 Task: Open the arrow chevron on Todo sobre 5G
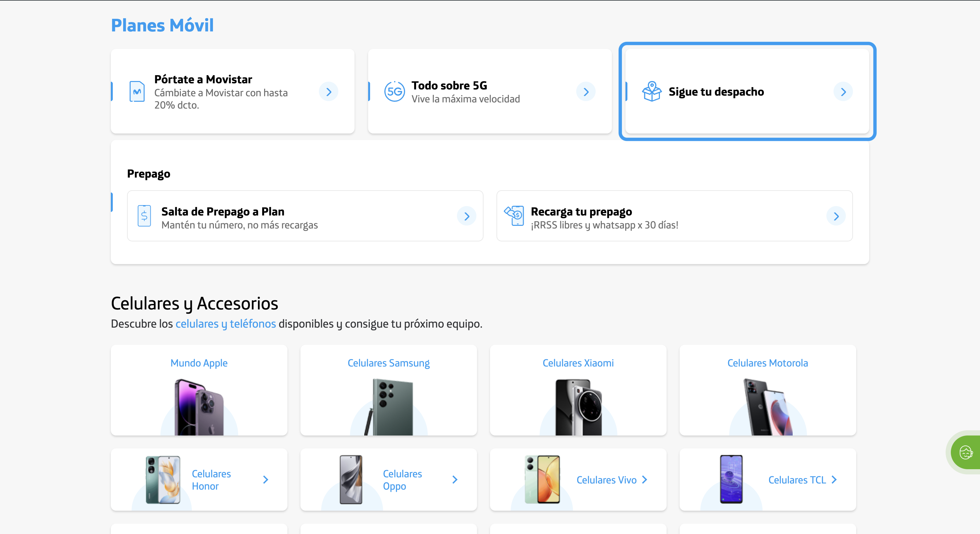point(586,92)
